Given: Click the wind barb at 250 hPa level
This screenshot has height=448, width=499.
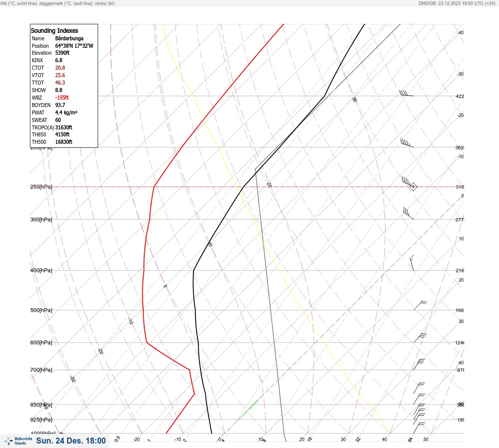Looking at the screenshot, I should click(x=407, y=182).
